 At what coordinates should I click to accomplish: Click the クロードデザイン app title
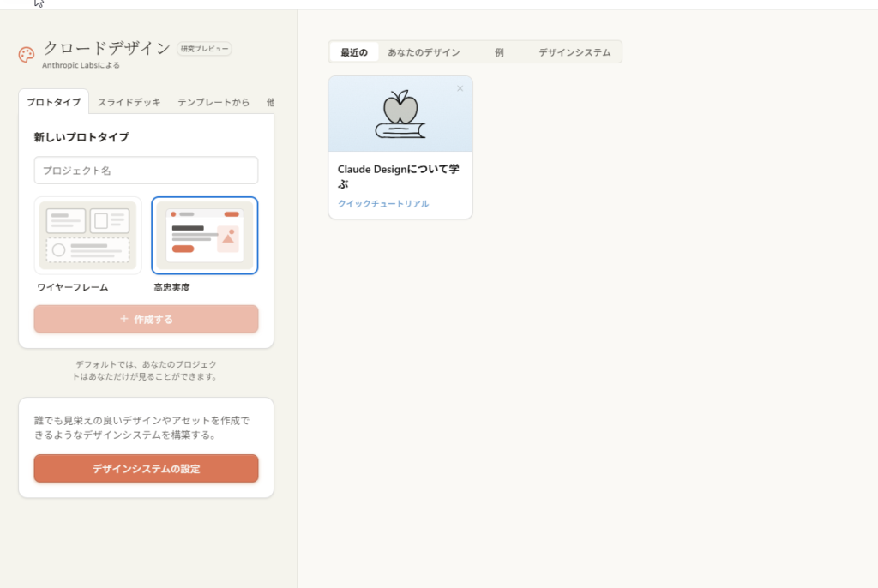[x=107, y=48]
